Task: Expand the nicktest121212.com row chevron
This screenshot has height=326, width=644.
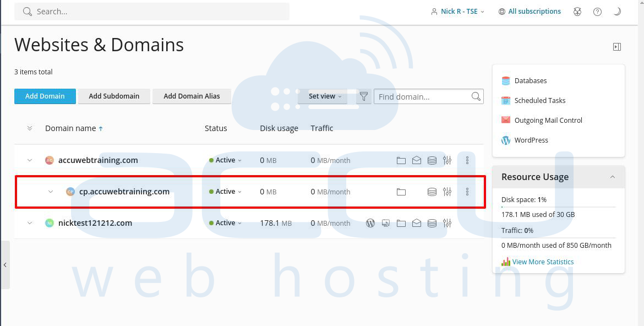Action: 30,223
